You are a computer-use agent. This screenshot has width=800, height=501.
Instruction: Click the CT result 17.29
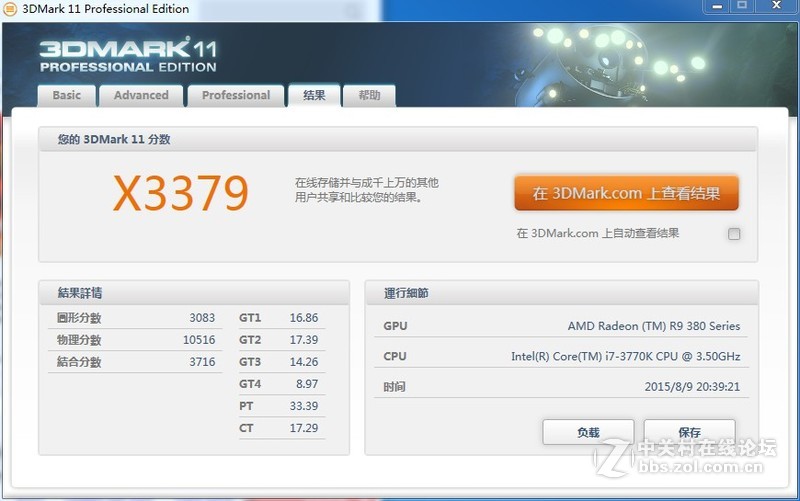click(x=304, y=428)
